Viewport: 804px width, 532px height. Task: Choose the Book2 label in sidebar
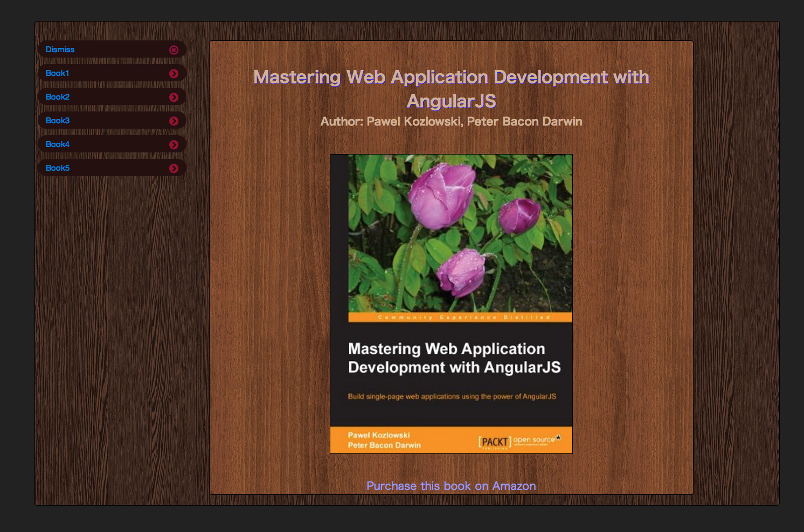tap(57, 97)
